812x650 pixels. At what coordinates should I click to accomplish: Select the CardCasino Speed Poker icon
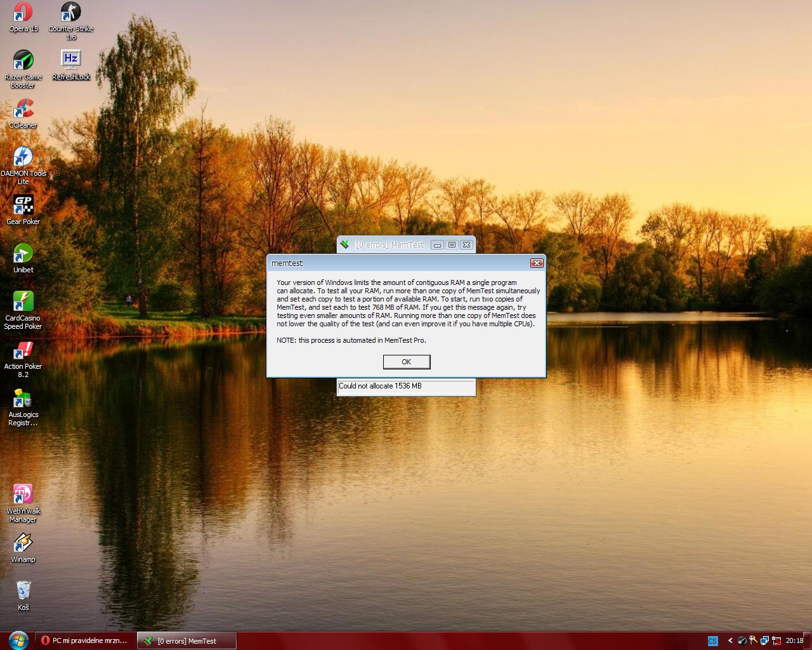(x=23, y=302)
